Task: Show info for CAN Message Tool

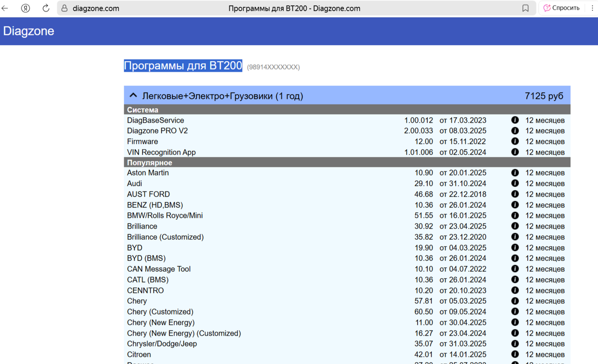Action: (515, 269)
